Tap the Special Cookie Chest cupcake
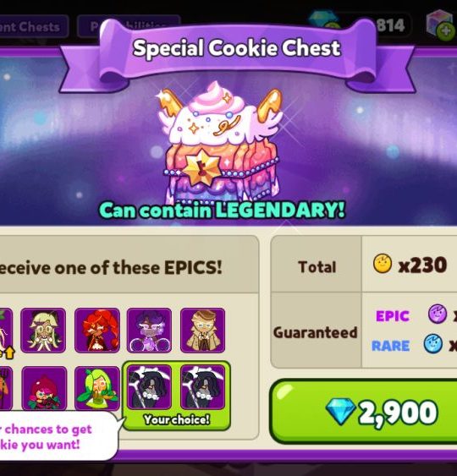 [x=220, y=143]
